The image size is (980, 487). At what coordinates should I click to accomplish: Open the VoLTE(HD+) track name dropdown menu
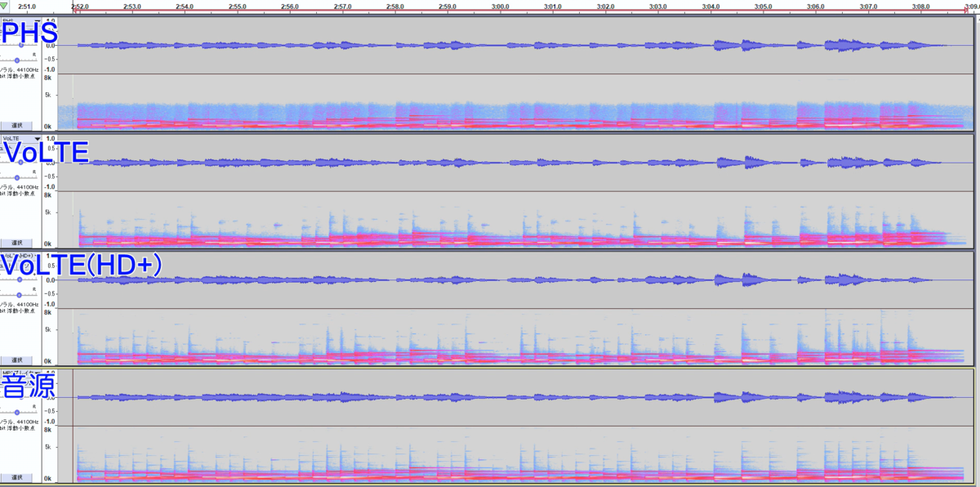click(x=22, y=256)
